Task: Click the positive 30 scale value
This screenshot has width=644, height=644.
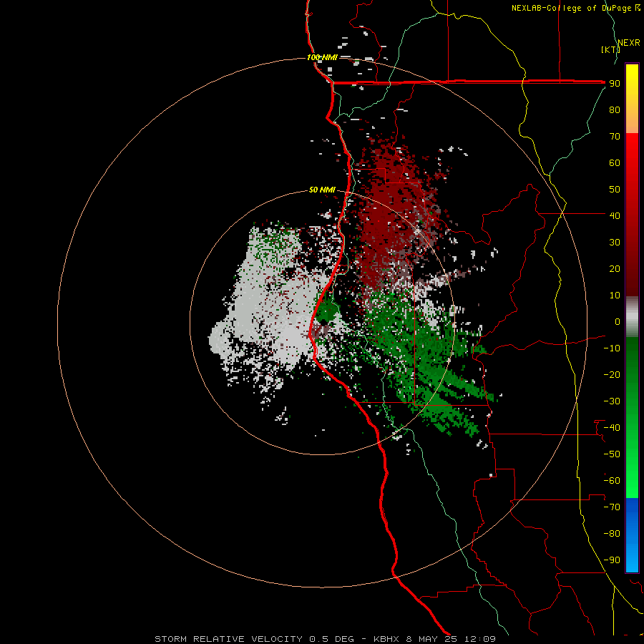Action: click(x=615, y=243)
